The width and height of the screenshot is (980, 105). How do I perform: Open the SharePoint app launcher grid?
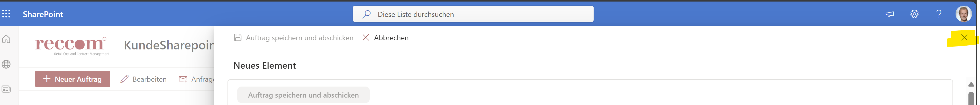click(6, 14)
